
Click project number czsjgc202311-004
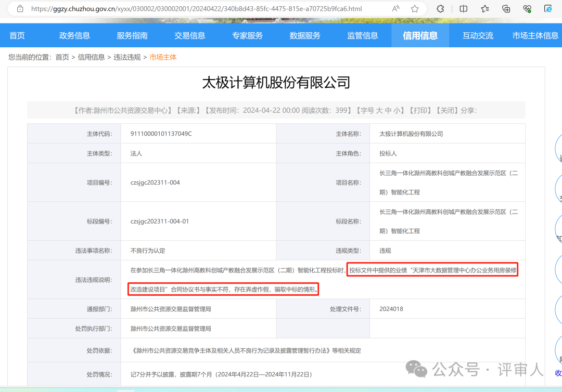tap(155, 182)
